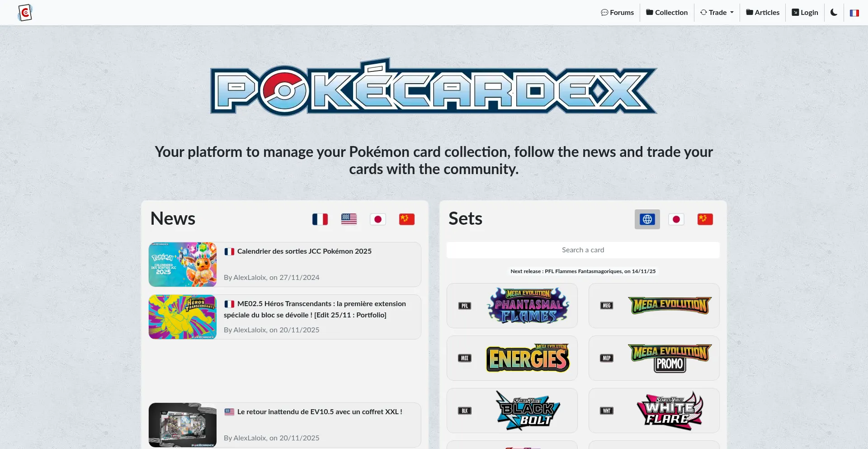Open the Mega Evolution Promo set
The width and height of the screenshot is (868, 449).
(654, 358)
